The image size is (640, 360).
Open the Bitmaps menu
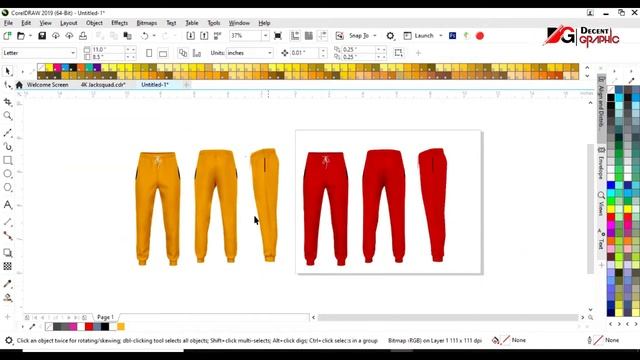(x=147, y=23)
